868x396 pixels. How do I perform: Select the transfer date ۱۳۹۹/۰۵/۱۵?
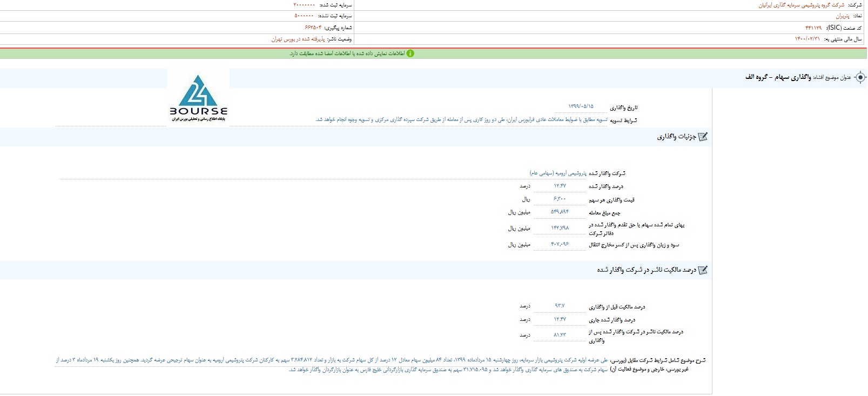coord(581,106)
